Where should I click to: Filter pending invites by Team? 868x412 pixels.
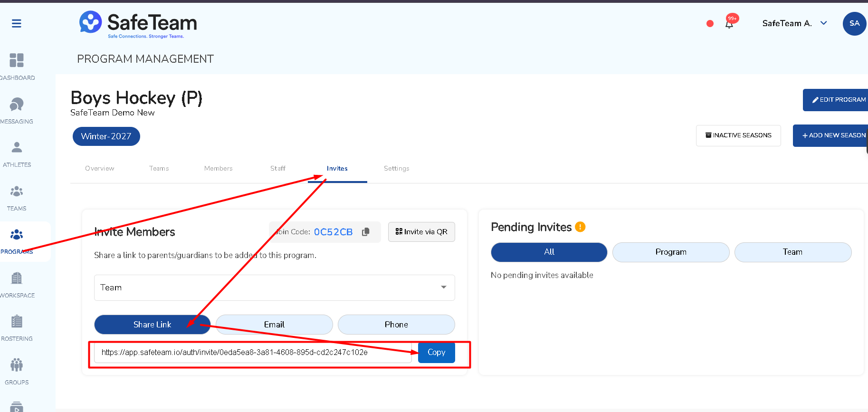pos(793,252)
